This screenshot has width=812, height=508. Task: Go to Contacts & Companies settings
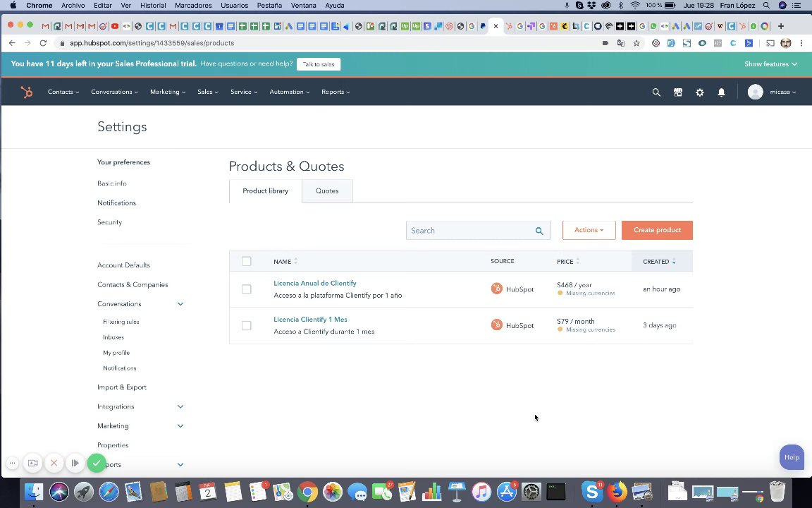tap(133, 284)
